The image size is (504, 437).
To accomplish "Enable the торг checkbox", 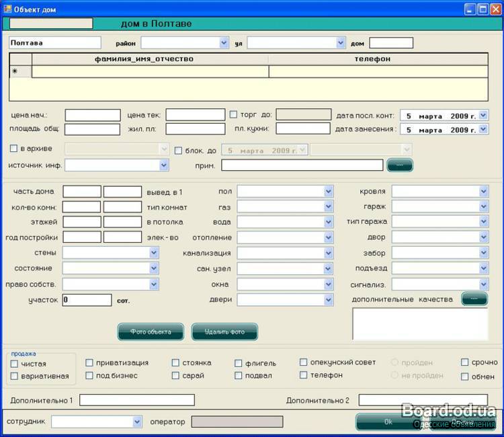I will pos(234,114).
